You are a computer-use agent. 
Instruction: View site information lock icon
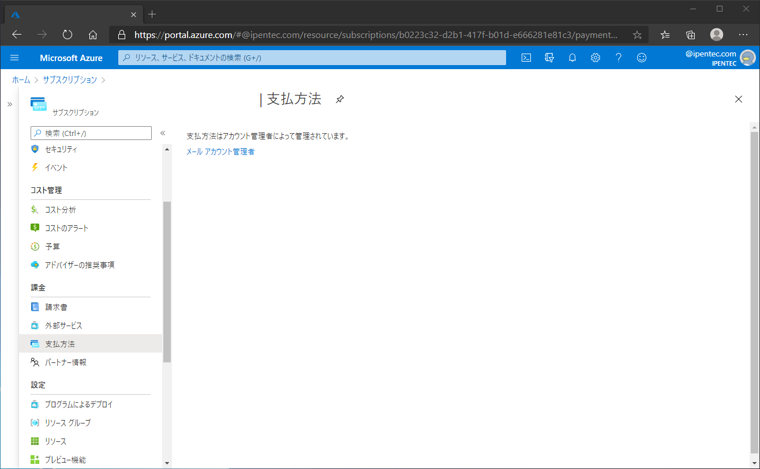[x=122, y=35]
